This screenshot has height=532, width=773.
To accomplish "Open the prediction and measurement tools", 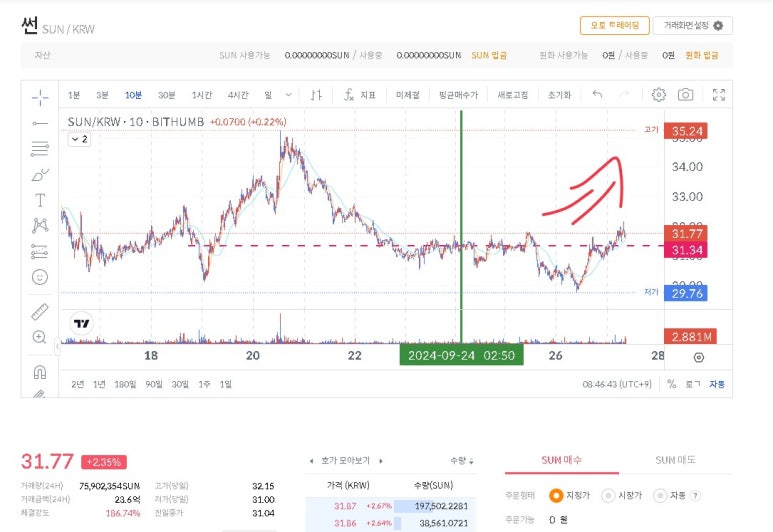I will (40, 251).
